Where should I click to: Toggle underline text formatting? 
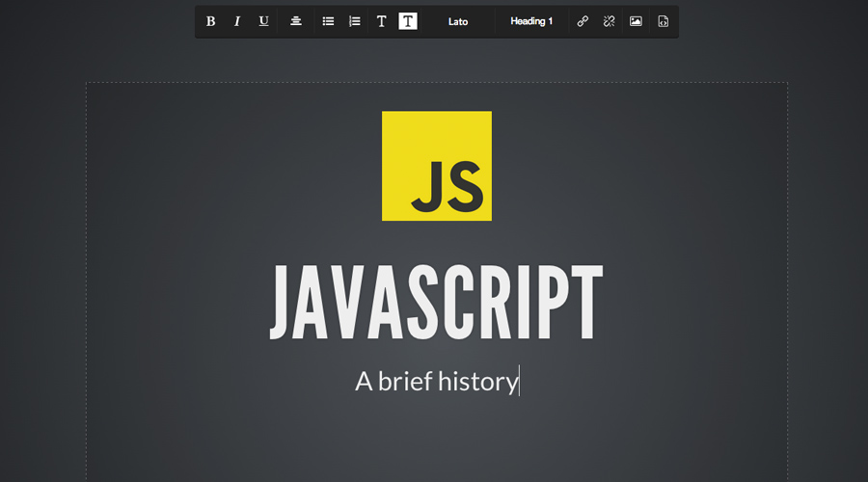click(x=263, y=21)
